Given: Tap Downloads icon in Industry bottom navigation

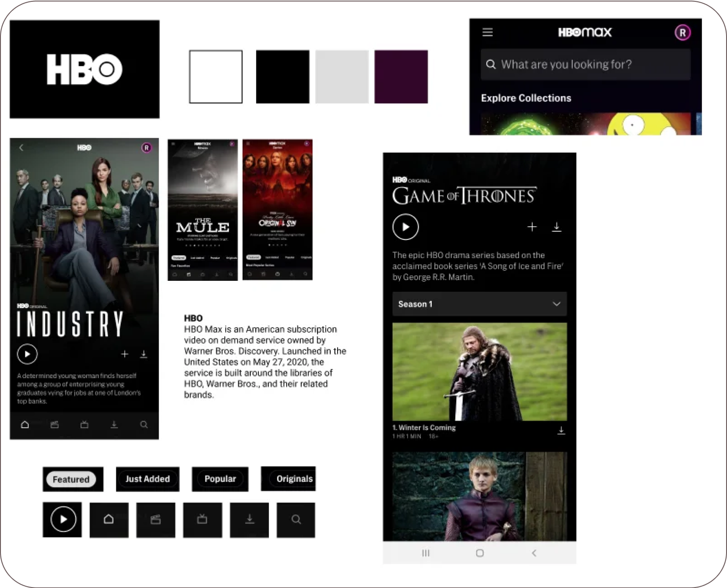Looking at the screenshot, I should [114, 424].
